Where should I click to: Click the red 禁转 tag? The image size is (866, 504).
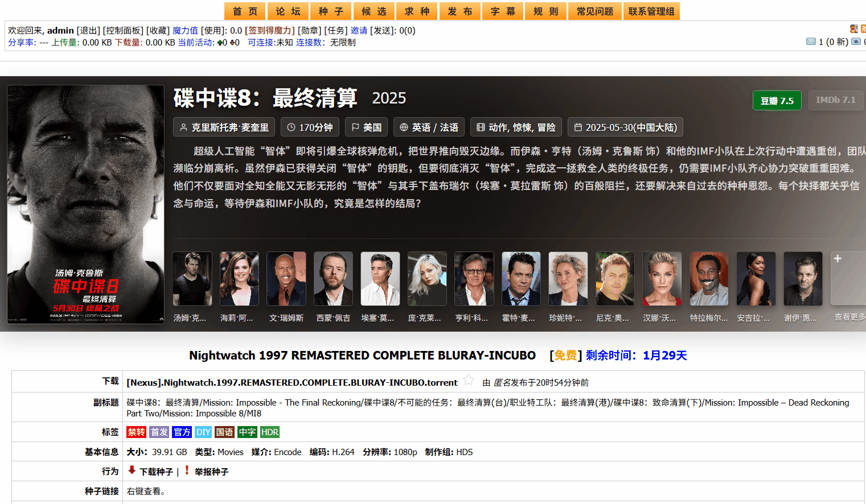pos(137,432)
